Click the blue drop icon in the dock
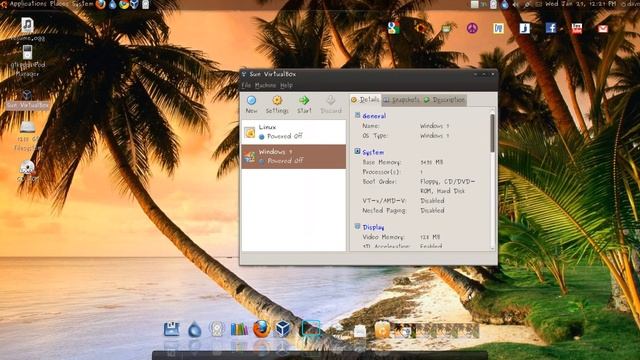The image size is (640, 360). point(194,329)
